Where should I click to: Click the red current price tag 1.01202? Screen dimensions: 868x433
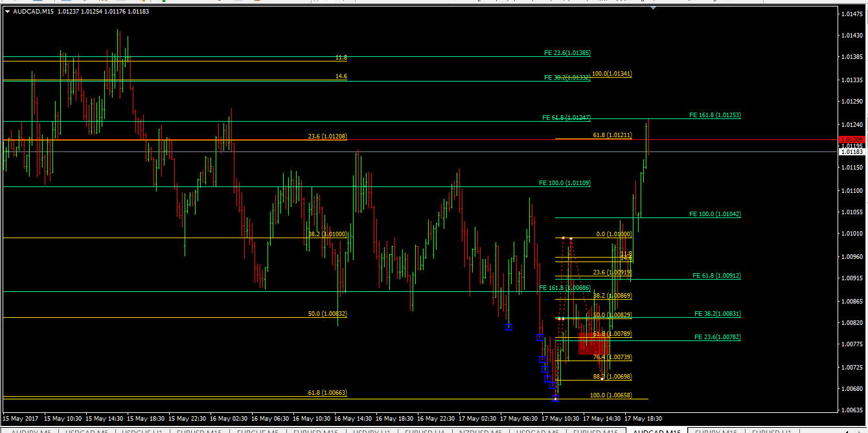(851, 140)
